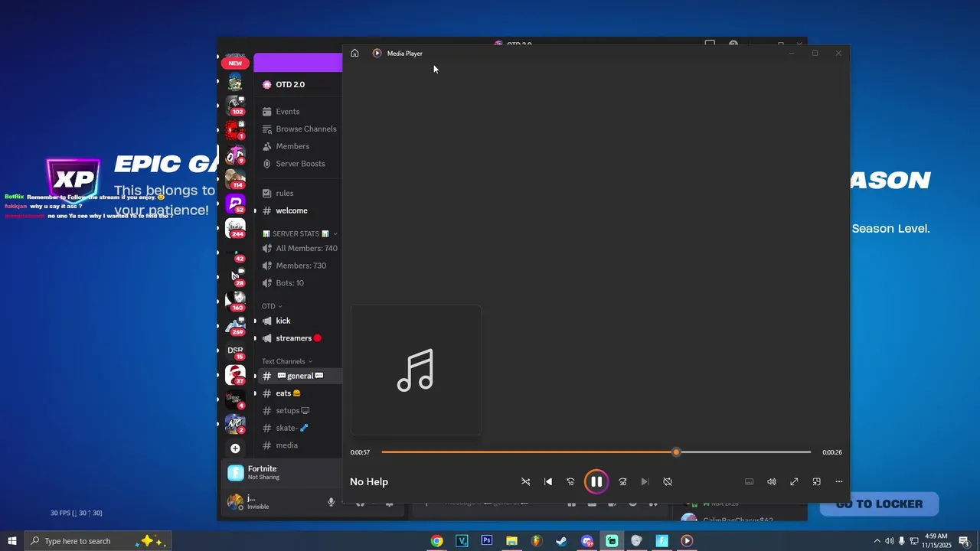
Task: Select the Discord server with 269 badge
Action: [235, 325]
